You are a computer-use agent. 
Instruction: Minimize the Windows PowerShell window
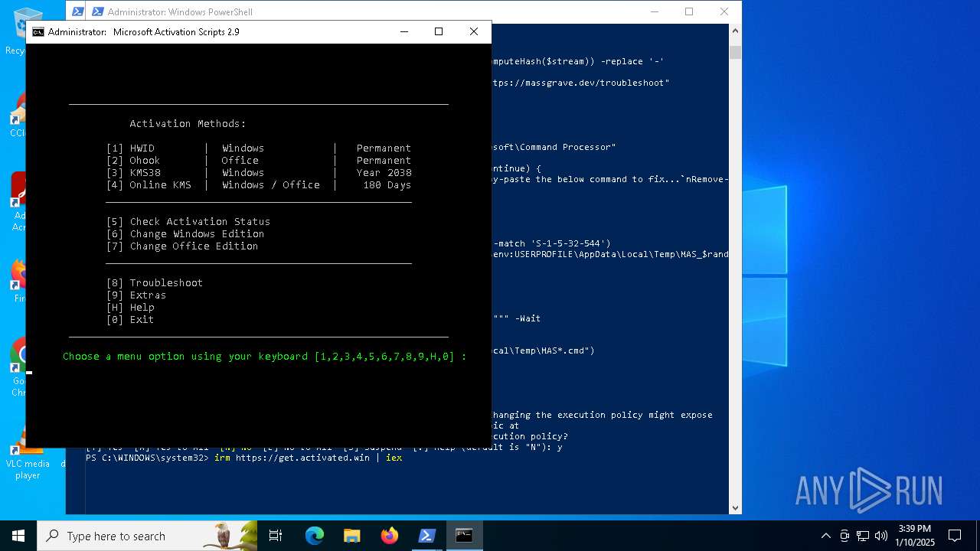(654, 11)
